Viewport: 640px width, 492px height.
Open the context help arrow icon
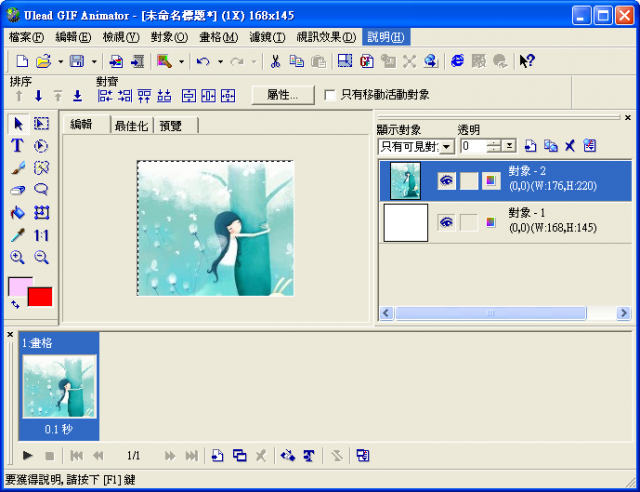(x=527, y=61)
